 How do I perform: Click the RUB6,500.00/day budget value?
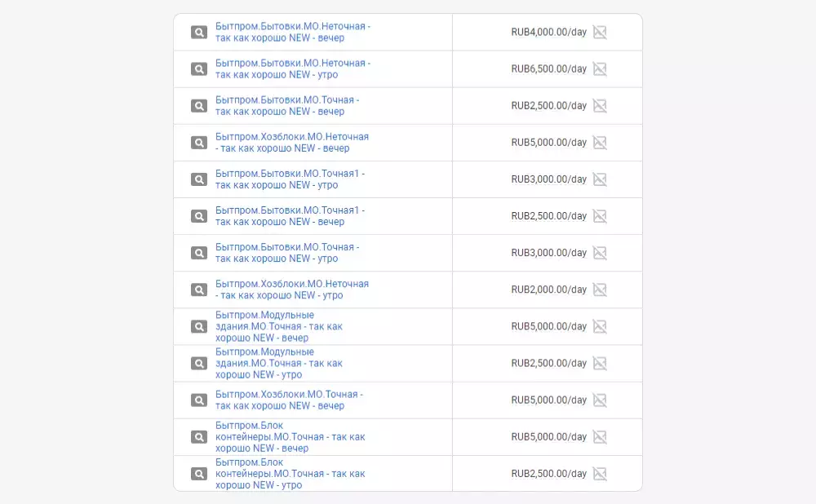pyautogui.click(x=548, y=69)
